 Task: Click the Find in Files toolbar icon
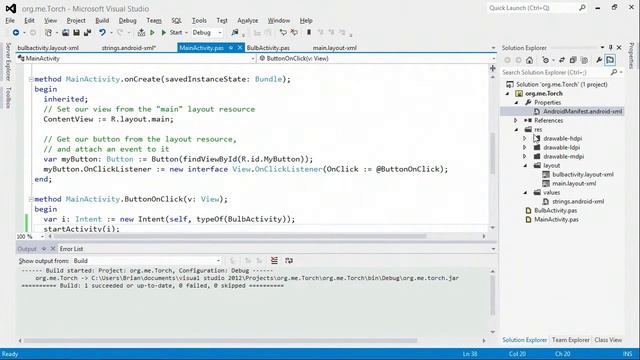(235, 33)
